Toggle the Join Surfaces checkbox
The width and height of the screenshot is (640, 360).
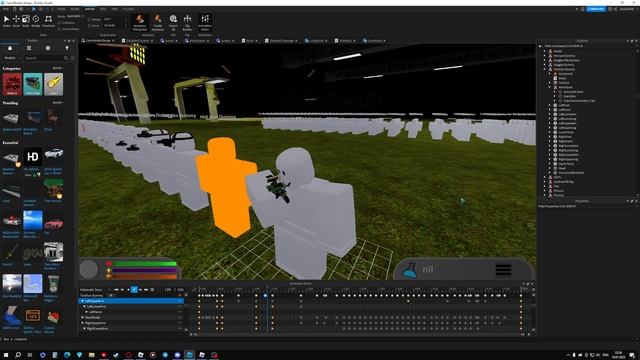(60, 29)
